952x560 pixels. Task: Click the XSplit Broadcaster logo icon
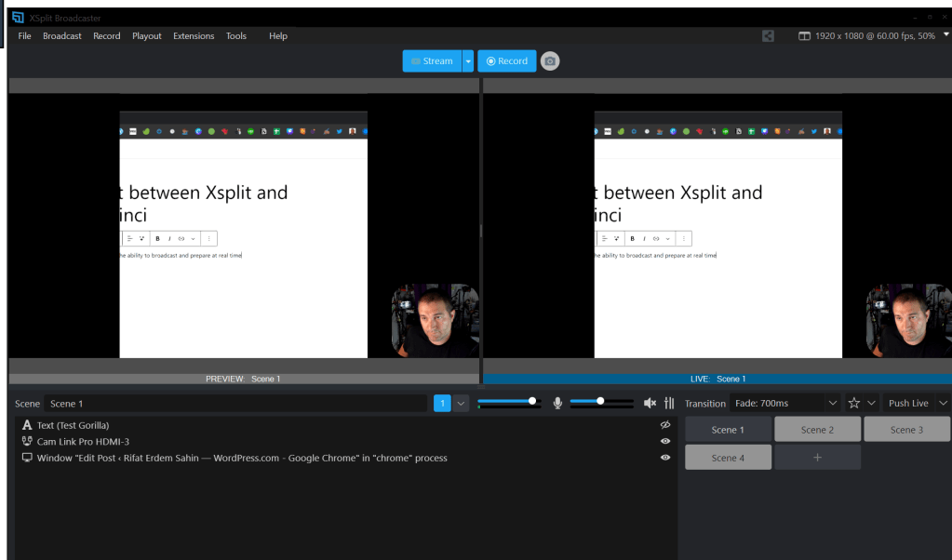coord(18,18)
